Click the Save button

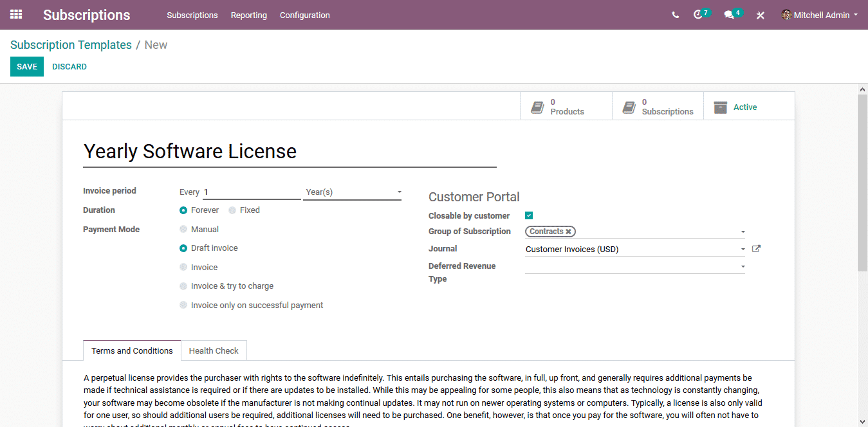pos(27,67)
